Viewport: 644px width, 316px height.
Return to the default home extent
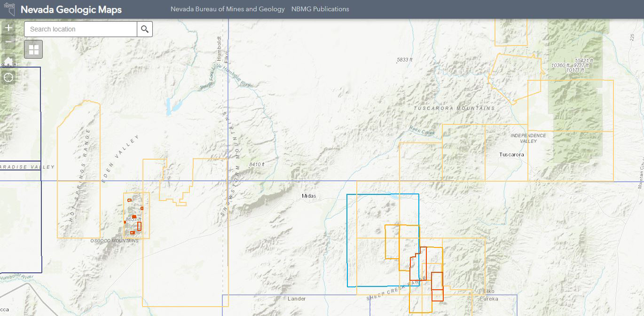(8, 60)
